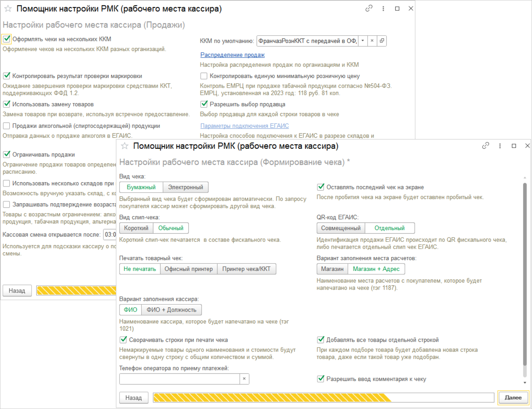Select Электронный as the receipt type
Viewport: 532px width, 409px height.
pos(186,187)
